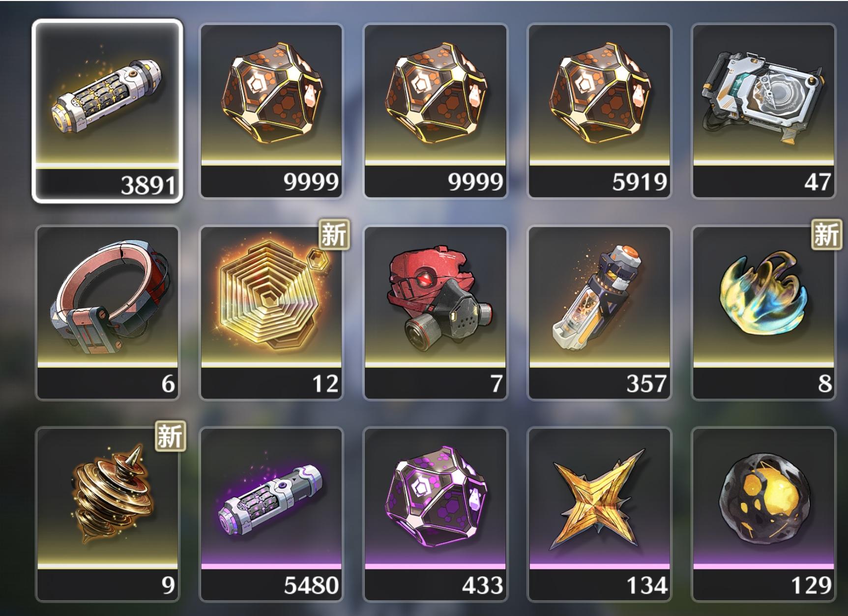Select the purple polyhedron item with 433
The image size is (848, 616).
coord(435,514)
